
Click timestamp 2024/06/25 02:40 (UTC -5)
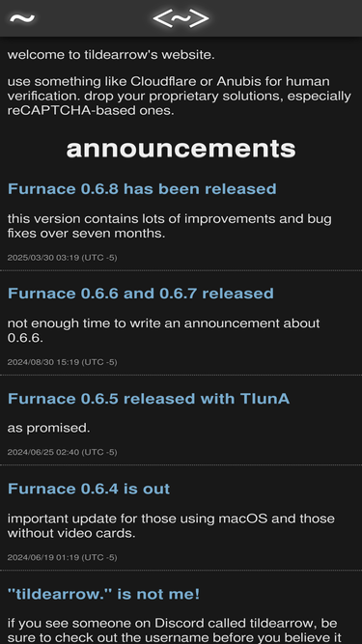point(63,452)
